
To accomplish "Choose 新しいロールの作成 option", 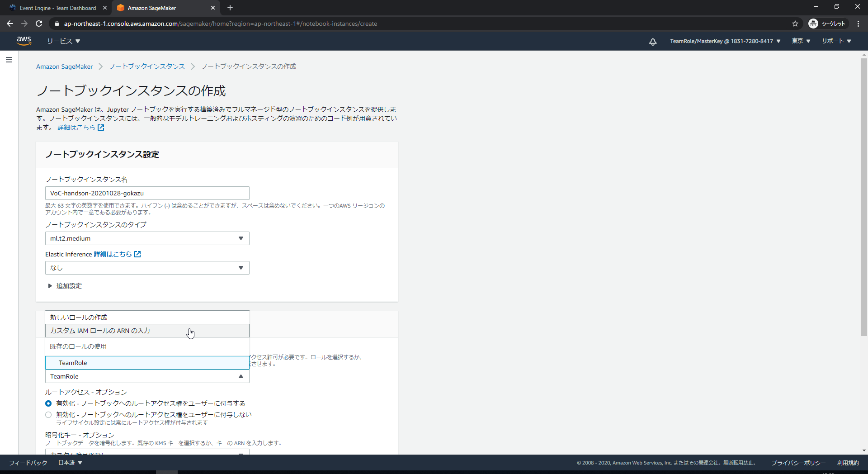I will (147, 318).
